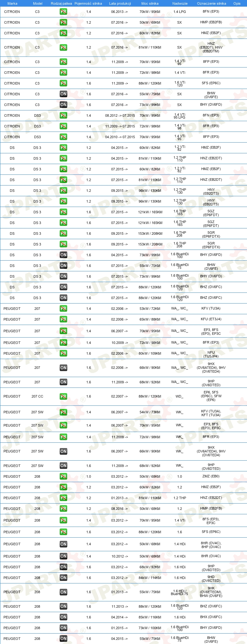This screenshot has width=247, height=644.
Task: Click the ON diesel icon for DS 3 55kW / 75KM
Action: pyautogui.click(x=63, y=266)
